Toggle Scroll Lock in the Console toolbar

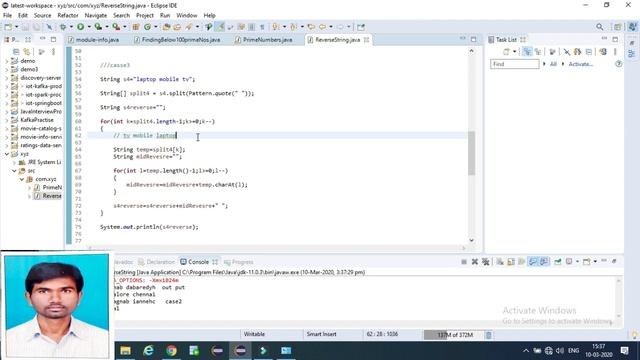point(511,262)
